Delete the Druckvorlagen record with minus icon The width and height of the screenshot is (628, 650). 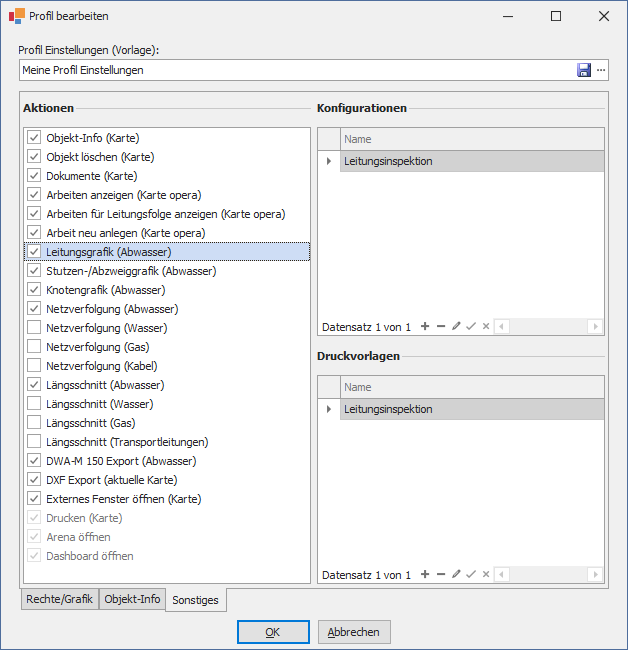point(441,574)
